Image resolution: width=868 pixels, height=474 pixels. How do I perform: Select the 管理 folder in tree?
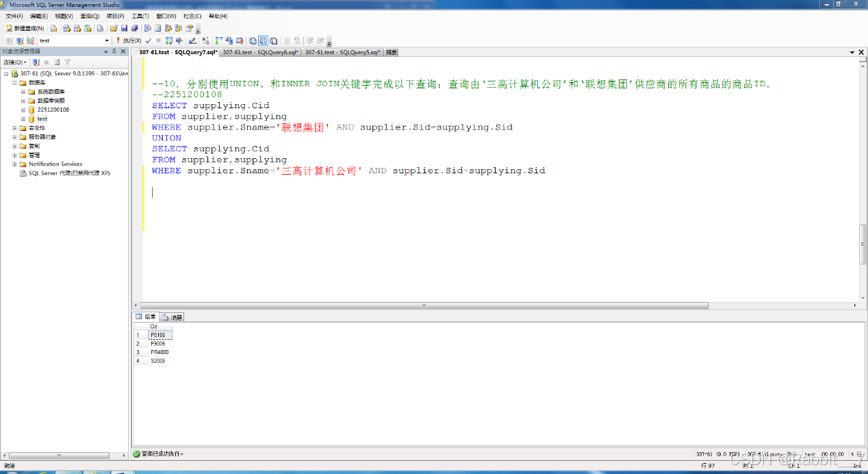point(29,155)
